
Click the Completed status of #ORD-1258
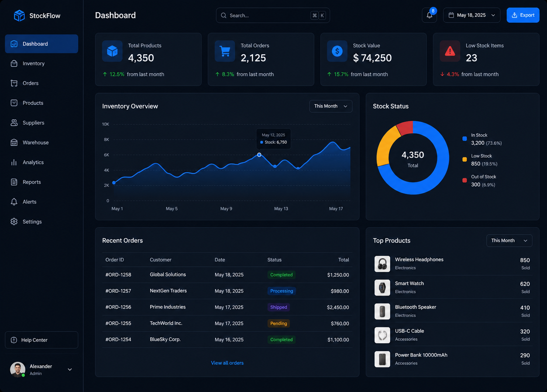pyautogui.click(x=281, y=275)
